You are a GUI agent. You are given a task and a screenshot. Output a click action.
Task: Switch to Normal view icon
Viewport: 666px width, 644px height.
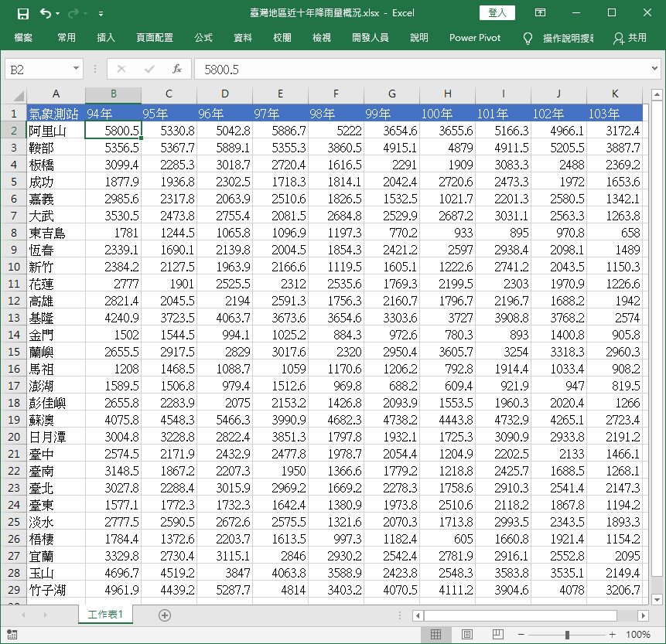coord(435,634)
